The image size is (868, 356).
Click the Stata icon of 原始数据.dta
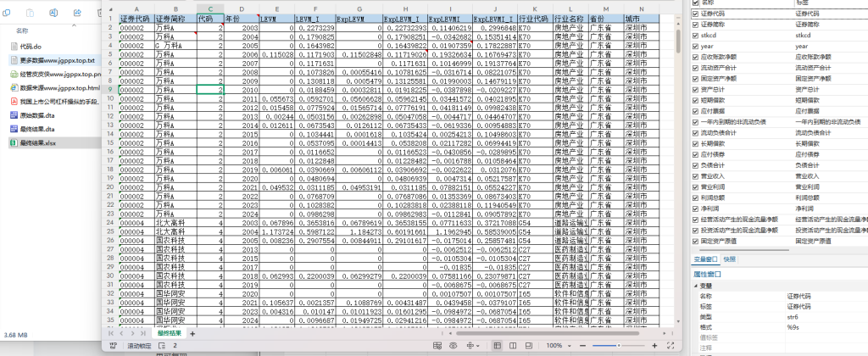coord(14,115)
